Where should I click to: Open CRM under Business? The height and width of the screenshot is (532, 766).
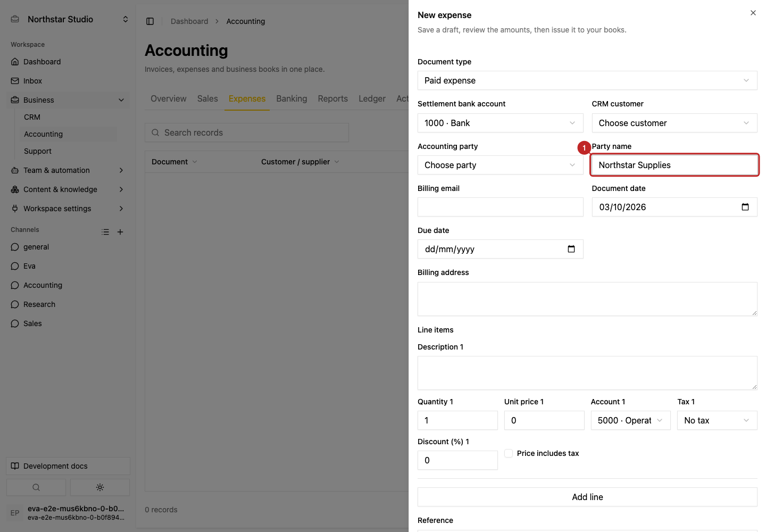coord(32,117)
